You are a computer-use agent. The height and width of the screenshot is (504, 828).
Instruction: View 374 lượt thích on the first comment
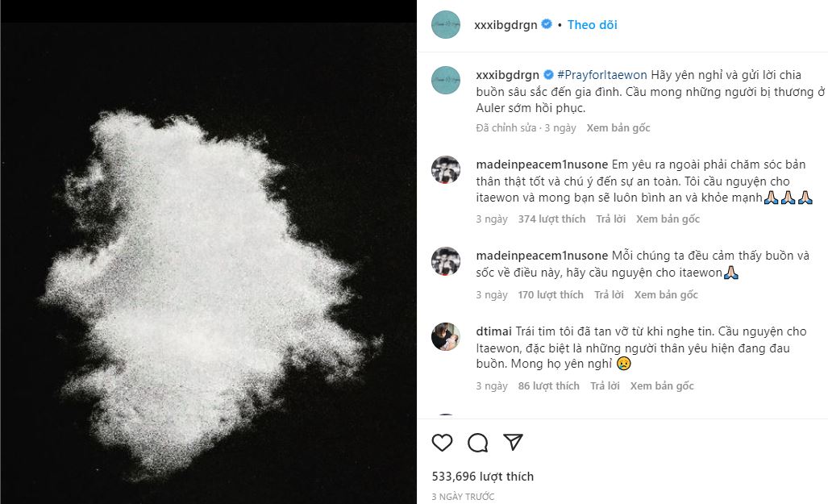coord(551,219)
